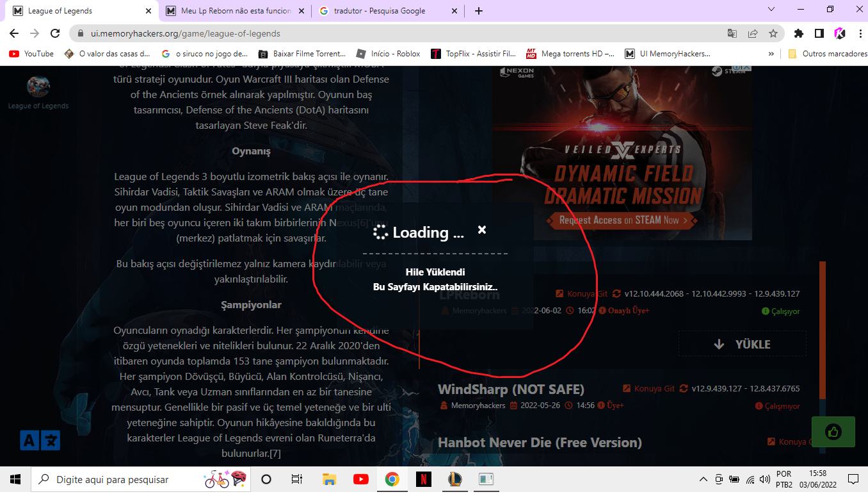Open the volume control in system tray
The image size is (868, 501).
[764, 479]
